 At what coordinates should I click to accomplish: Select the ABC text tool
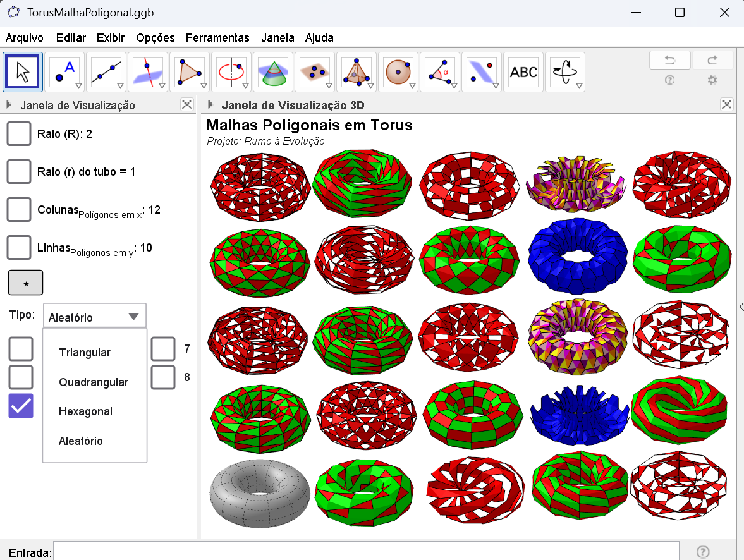tap(523, 72)
